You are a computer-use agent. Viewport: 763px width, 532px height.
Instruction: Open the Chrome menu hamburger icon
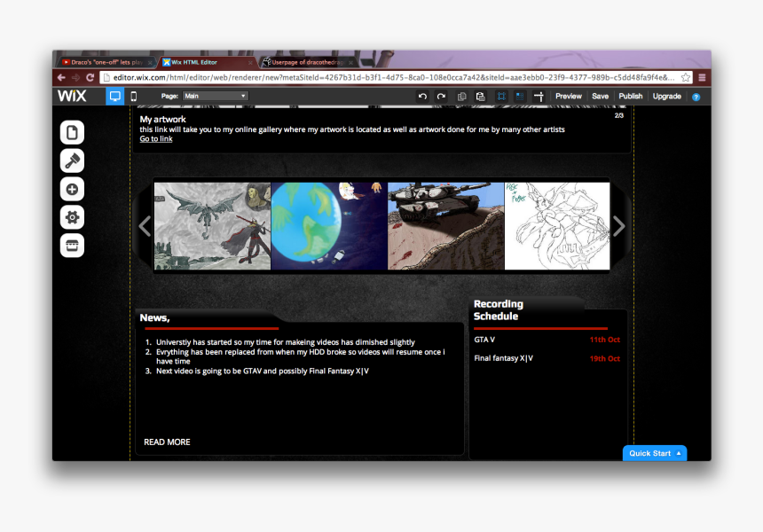[x=702, y=77]
